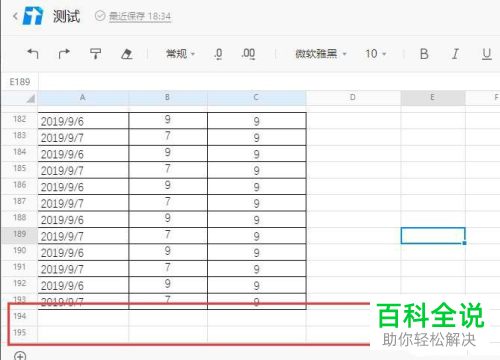Open the 常规 number format dropdown
Screen dimensions: 500x360
(x=180, y=53)
